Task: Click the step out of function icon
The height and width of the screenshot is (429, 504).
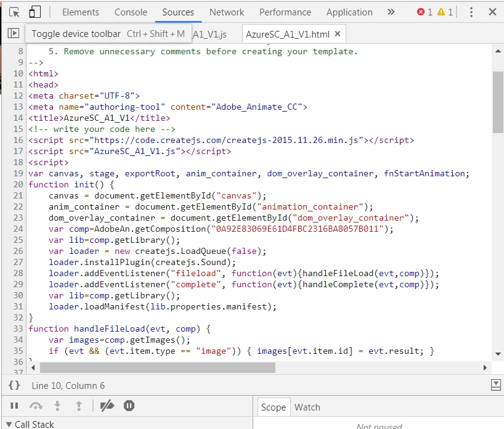Action: pos(79,406)
